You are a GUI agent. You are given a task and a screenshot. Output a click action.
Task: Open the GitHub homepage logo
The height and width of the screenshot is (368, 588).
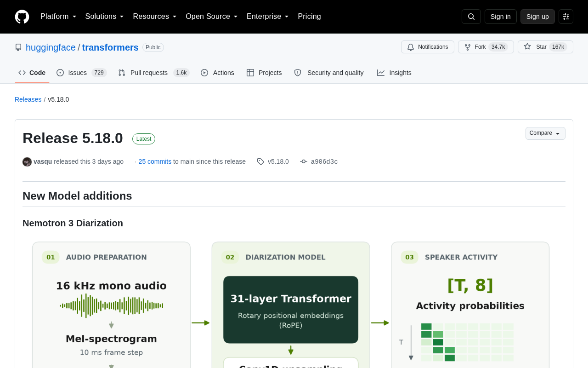(x=22, y=17)
